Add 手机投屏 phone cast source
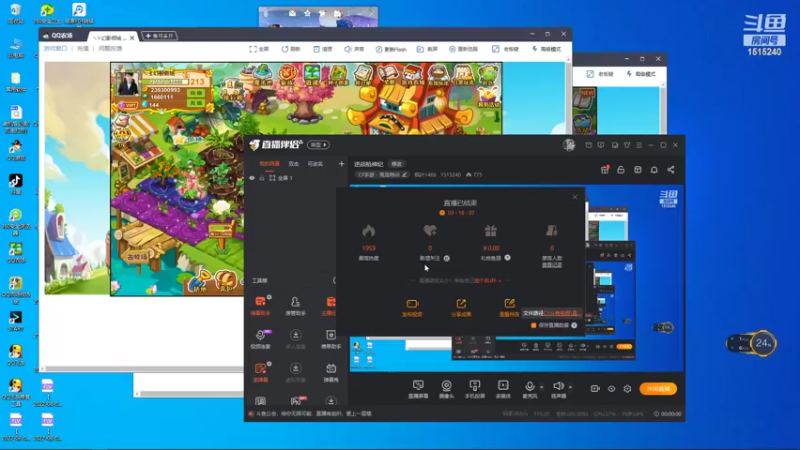 pos(474,389)
